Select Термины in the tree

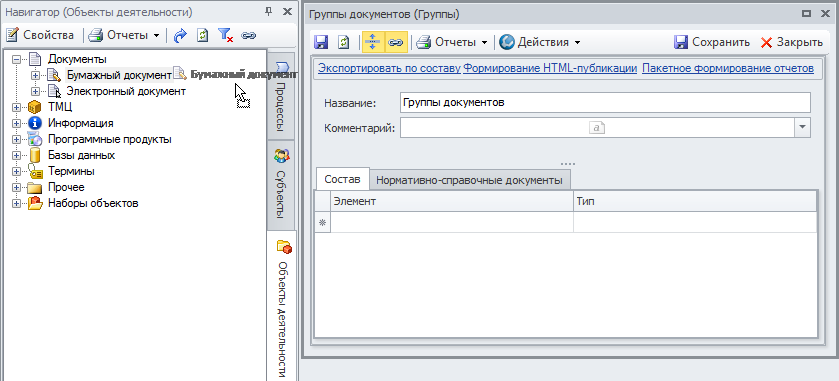coord(71,171)
